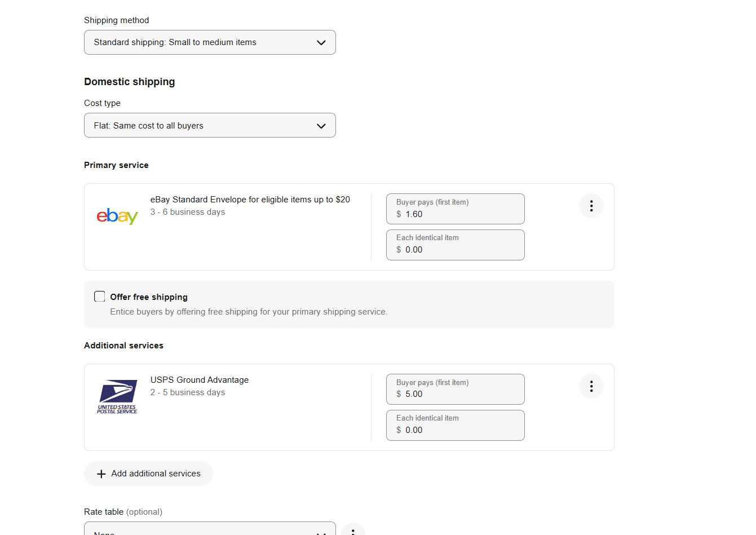Open the Rate table dropdown showing None
The height and width of the screenshot is (535, 756).
pyautogui.click(x=210, y=530)
